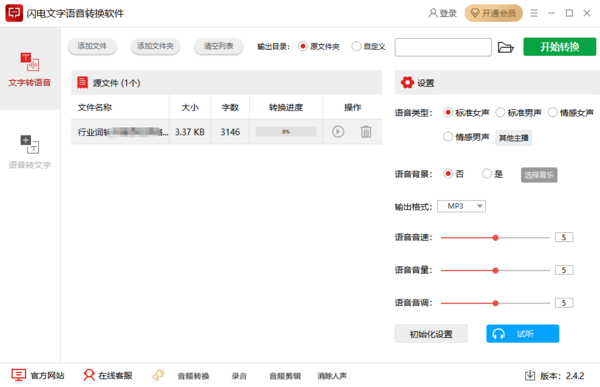Maximize the application window
This screenshot has height=387, width=600.
click(x=569, y=13)
